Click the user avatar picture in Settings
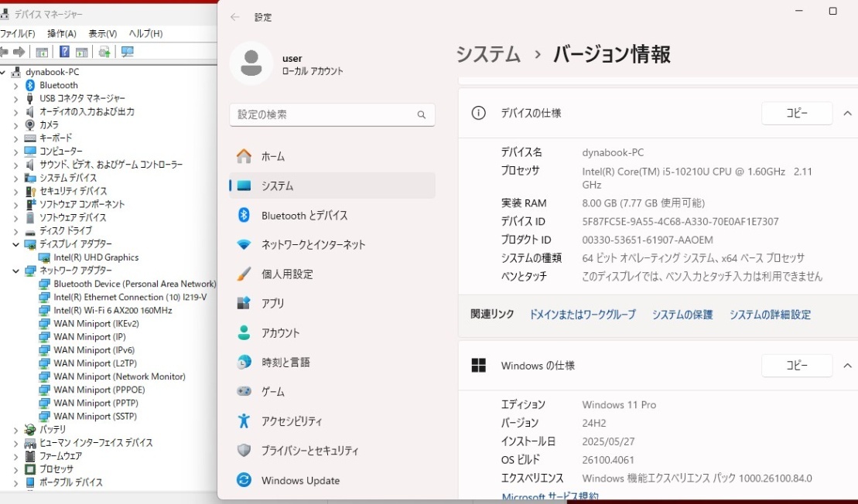Viewport: 858px width, 504px height. [251, 63]
